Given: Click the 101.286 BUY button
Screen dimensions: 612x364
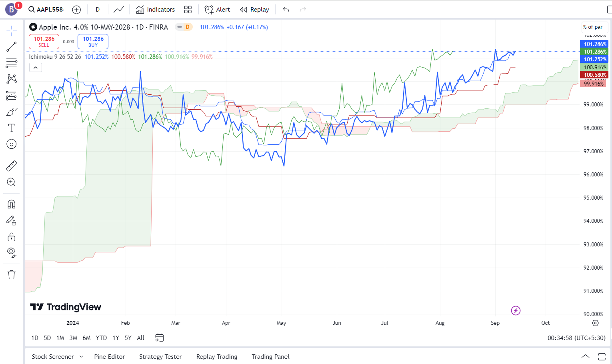Looking at the screenshot, I should pyautogui.click(x=93, y=42).
